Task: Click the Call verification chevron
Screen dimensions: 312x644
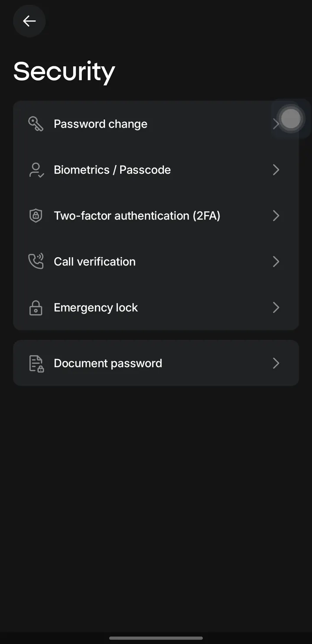Action: [x=276, y=262]
